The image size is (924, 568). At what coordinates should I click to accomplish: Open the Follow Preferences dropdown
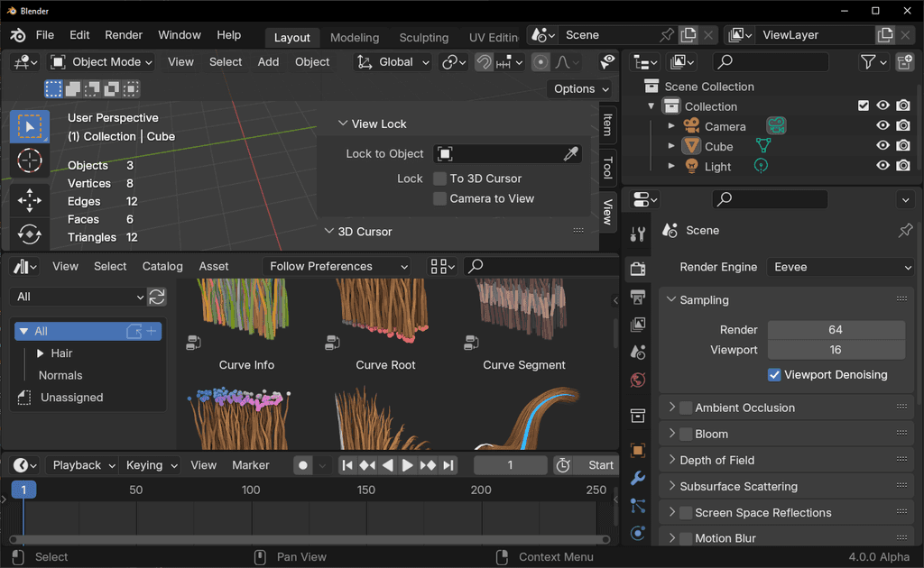tap(336, 266)
